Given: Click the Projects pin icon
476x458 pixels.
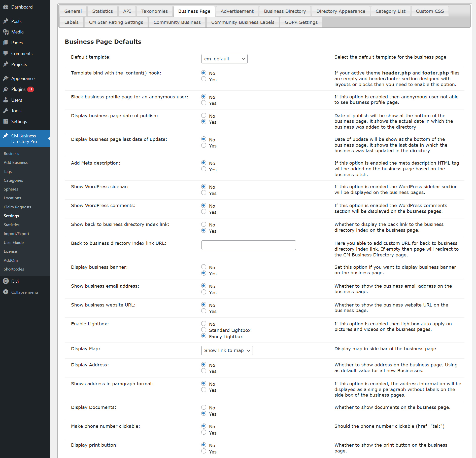Looking at the screenshot, I should coord(6,64).
